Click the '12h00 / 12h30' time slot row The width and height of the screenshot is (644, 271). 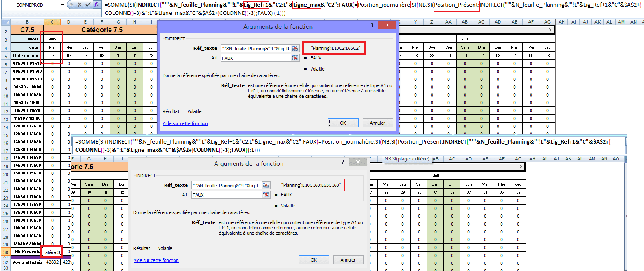coord(27,126)
